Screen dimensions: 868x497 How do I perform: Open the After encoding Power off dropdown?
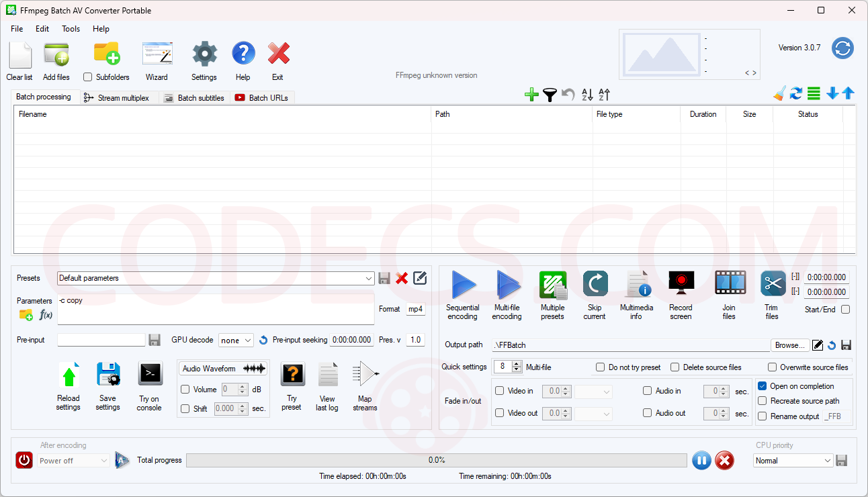pyautogui.click(x=73, y=461)
